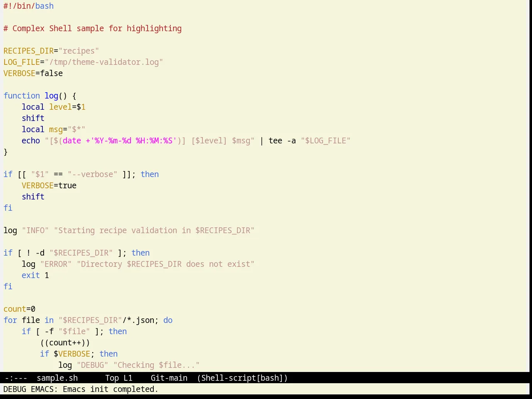Click 'tee -a' in the echo pipeline
532x399 pixels.
click(282, 141)
